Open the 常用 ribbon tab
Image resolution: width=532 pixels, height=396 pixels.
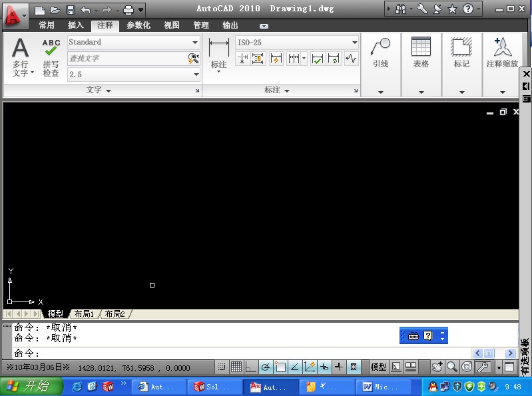(x=47, y=25)
